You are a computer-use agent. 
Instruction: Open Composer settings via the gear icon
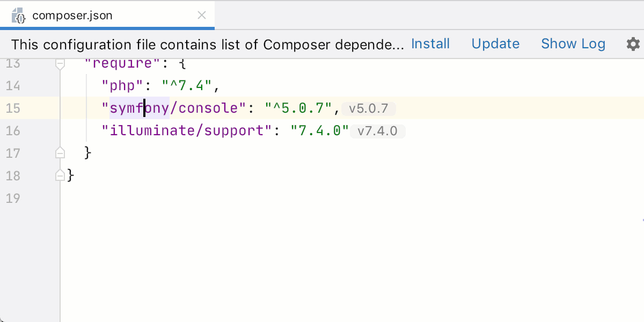633,44
